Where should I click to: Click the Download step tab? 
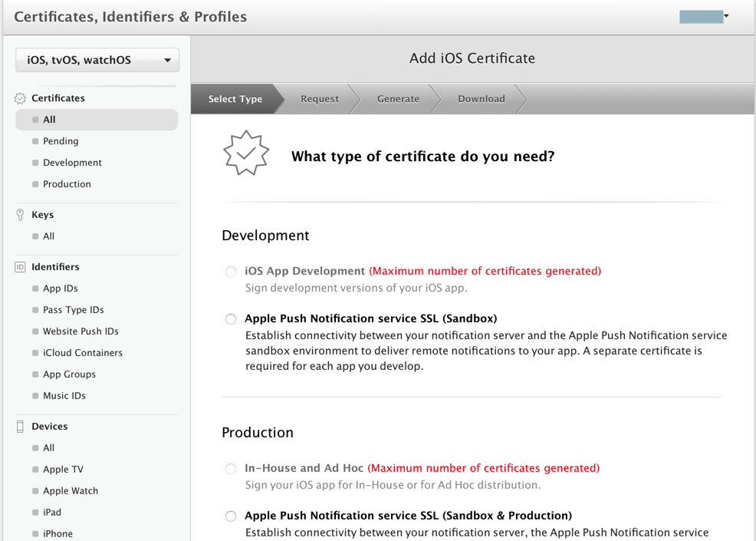coord(482,99)
